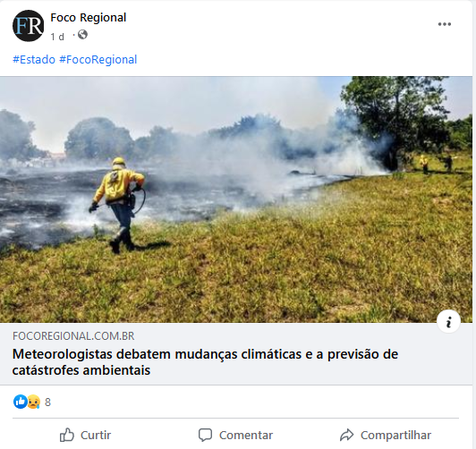Open the three-dot post options menu
This screenshot has height=449, width=476.
(x=444, y=24)
